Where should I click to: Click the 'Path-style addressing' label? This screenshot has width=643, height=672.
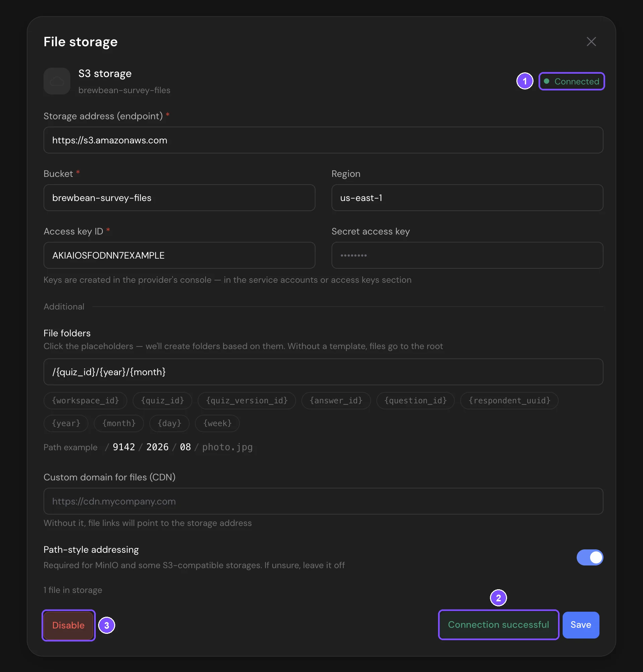91,549
